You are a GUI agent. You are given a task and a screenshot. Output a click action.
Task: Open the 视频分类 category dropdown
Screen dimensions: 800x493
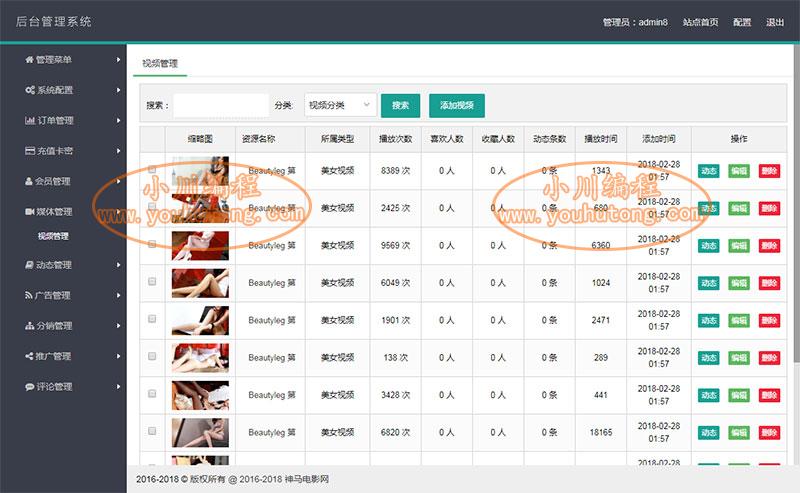340,105
